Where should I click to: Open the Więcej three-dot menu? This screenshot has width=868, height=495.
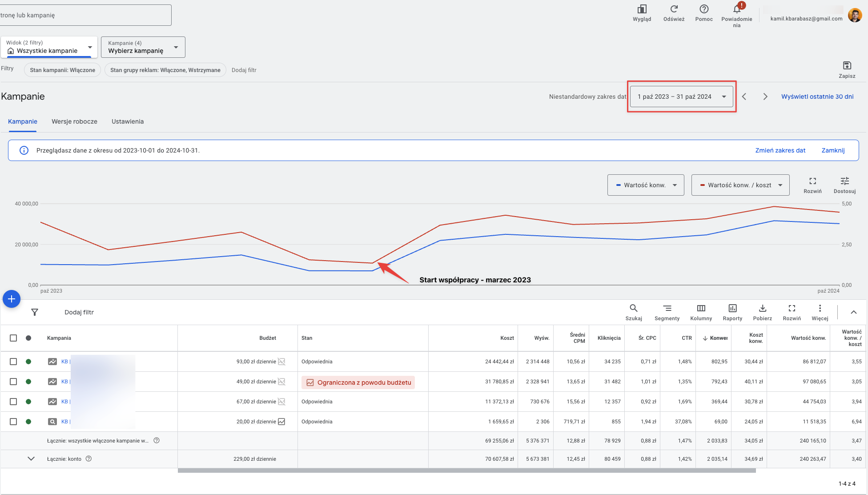(x=820, y=308)
